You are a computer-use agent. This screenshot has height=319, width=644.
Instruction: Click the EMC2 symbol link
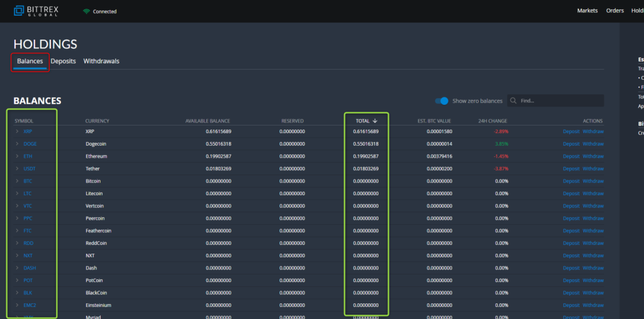tap(30, 305)
